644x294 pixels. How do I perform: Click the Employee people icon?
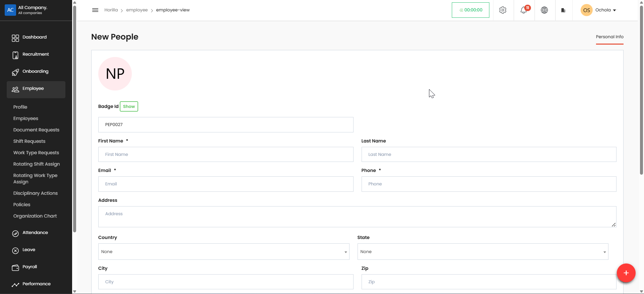pos(15,90)
